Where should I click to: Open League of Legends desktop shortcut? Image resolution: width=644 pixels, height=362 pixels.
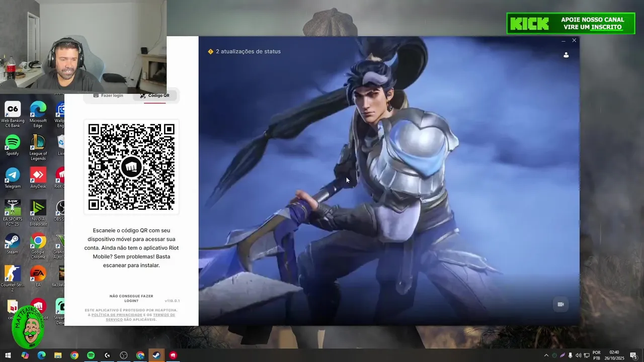[38, 148]
